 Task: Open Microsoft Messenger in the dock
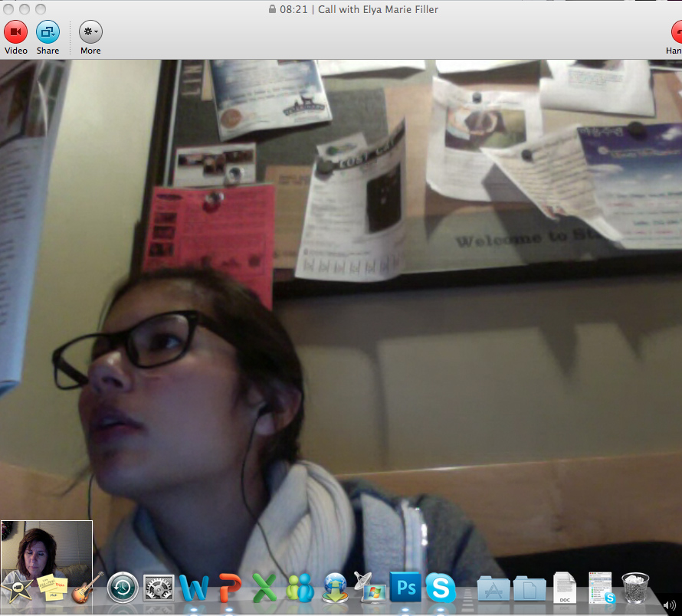pos(300,588)
